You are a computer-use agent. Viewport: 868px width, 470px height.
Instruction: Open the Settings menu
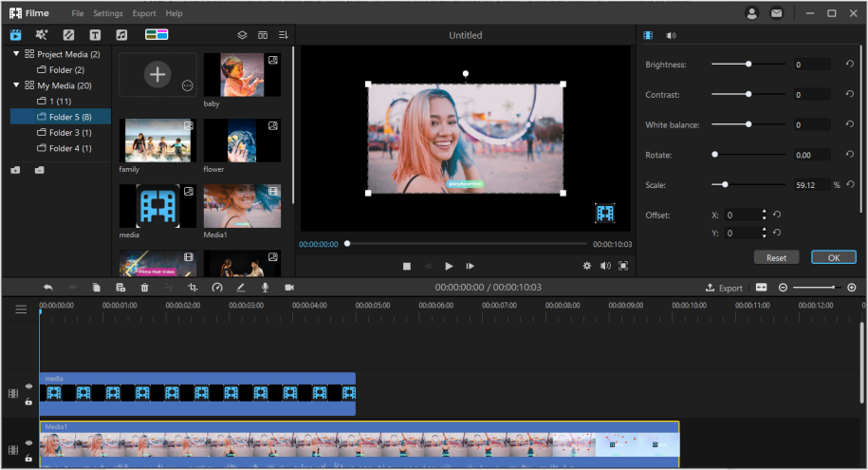tap(108, 13)
